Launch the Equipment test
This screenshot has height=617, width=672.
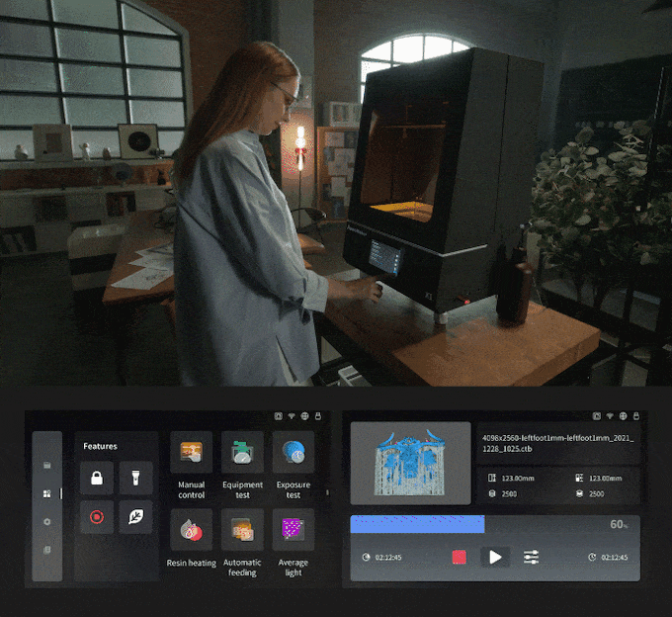242,452
